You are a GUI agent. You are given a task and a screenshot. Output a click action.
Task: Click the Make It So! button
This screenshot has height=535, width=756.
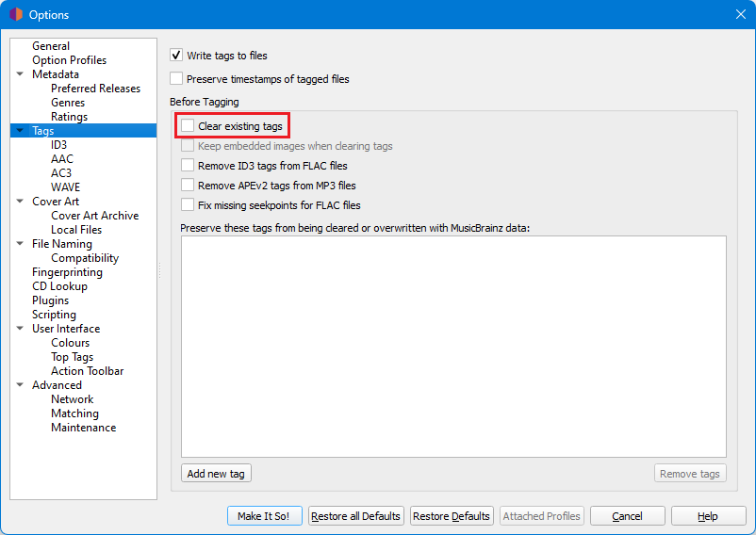click(264, 516)
